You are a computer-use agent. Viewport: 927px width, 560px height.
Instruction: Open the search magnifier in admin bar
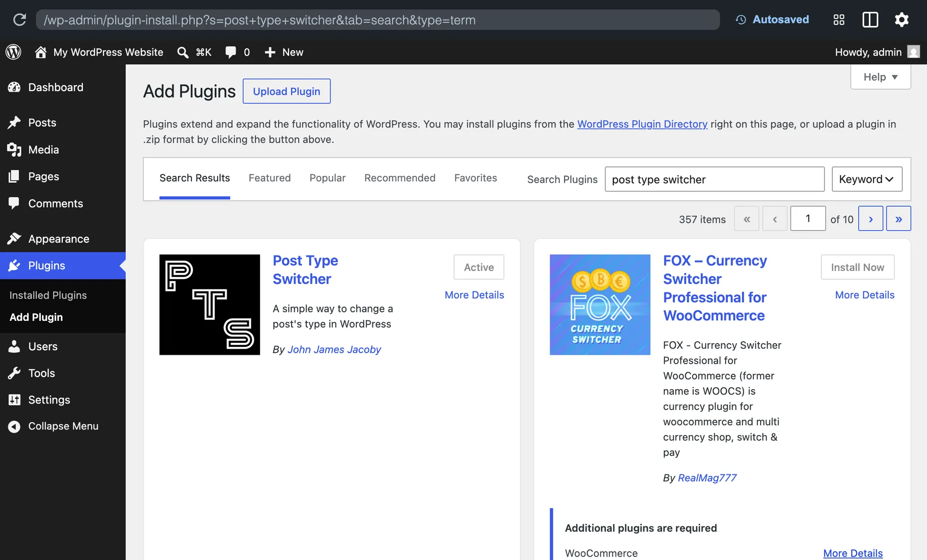coord(183,52)
